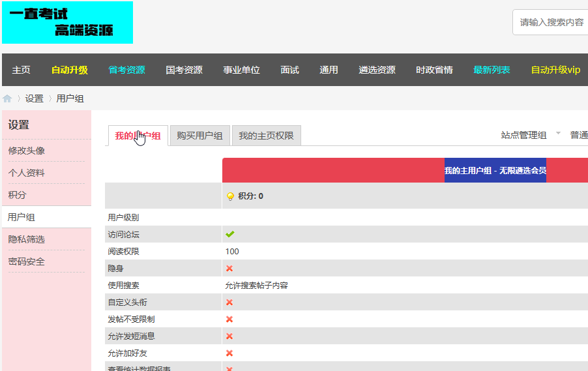
Task: Click the 访问论坛 row label
Action: (123, 235)
